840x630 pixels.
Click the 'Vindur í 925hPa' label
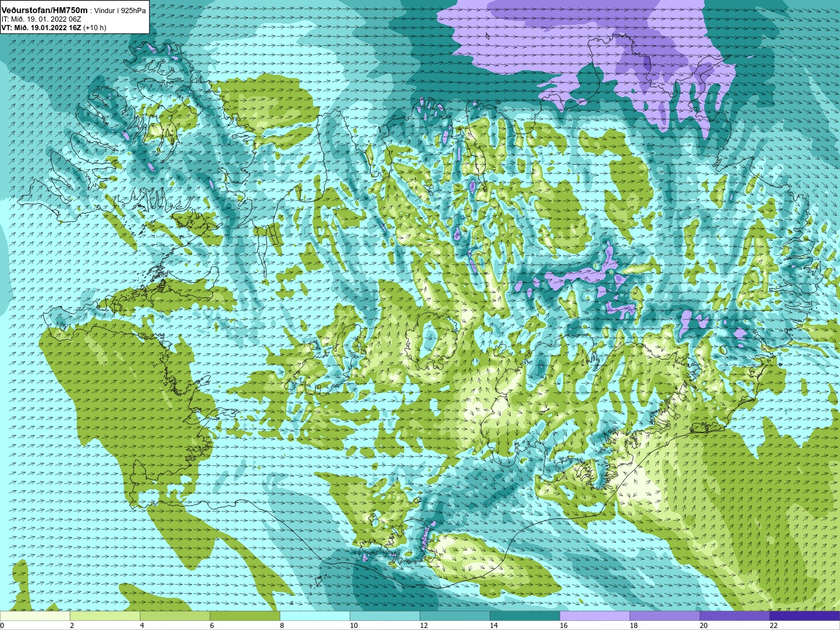pyautogui.click(x=120, y=11)
